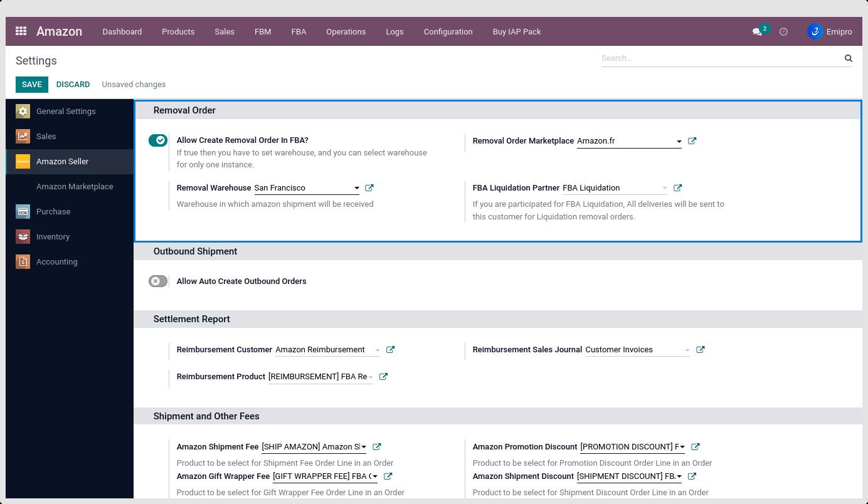Open external link for Reimbursement Customer

390,350
